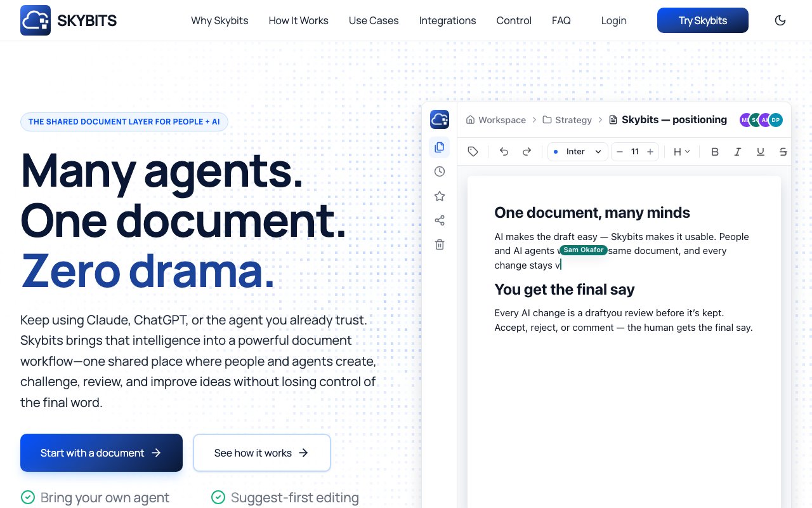812x508 pixels.
Task: Click the DP collaborator avatar
Action: (776, 120)
